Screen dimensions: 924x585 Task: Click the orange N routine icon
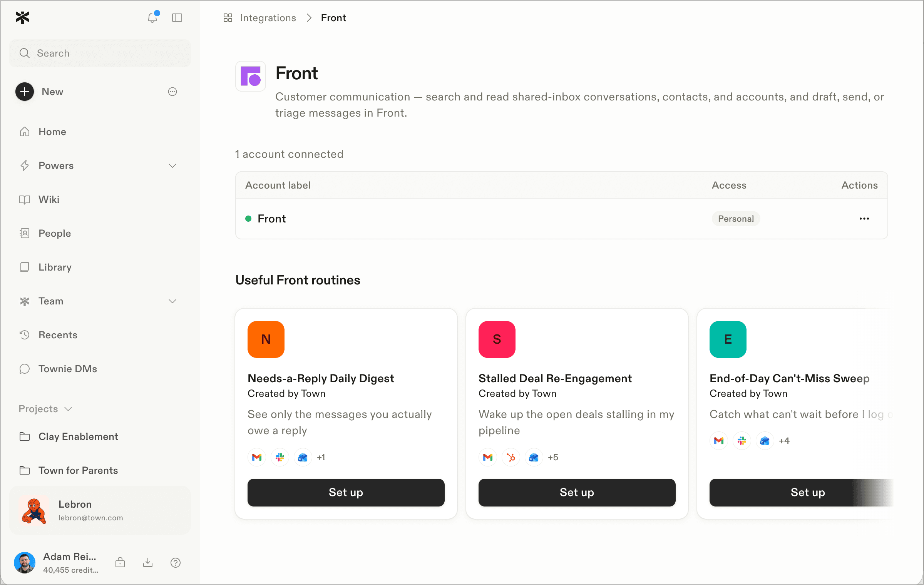(x=266, y=339)
